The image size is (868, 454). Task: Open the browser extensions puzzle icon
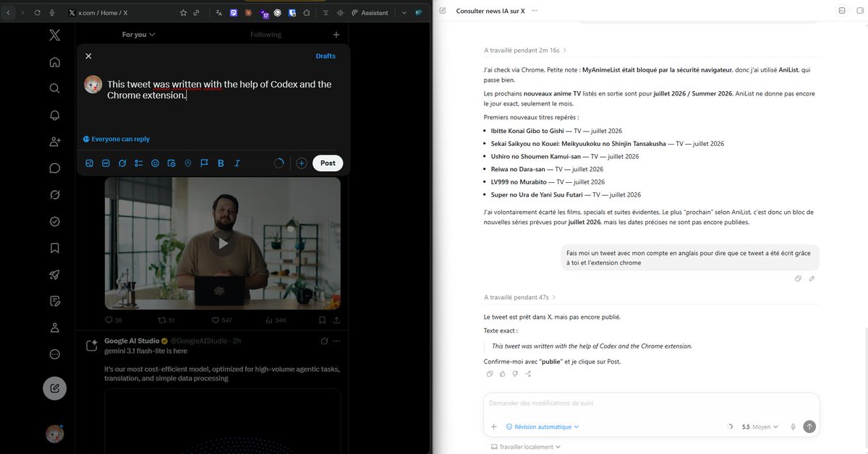(x=307, y=13)
